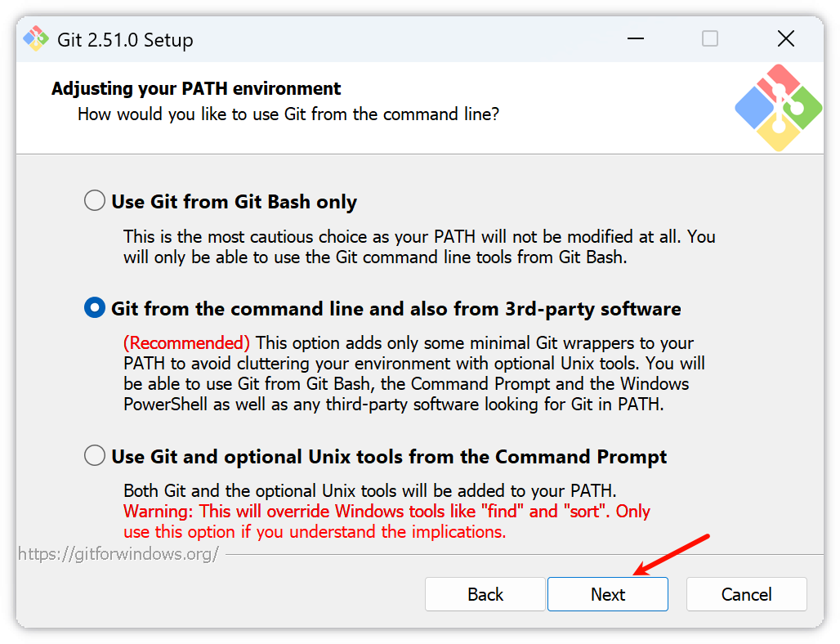Image resolution: width=840 pixels, height=644 pixels.
Task: Go back with the Back button
Action: (x=485, y=594)
